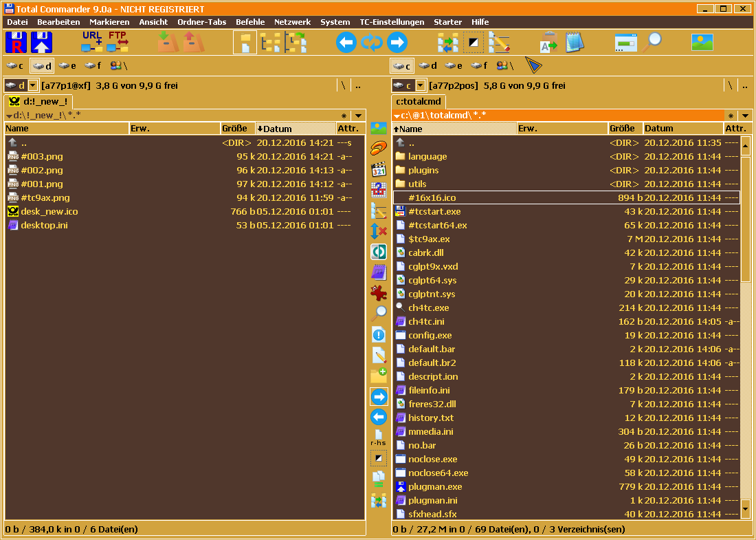Click top toolbar synchronize directories icon
Screen dimensions: 756x540
[x=448, y=43]
